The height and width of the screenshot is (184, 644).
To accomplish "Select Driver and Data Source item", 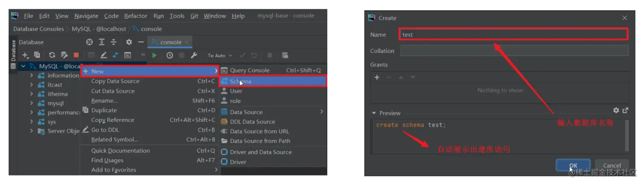I will [273, 152].
